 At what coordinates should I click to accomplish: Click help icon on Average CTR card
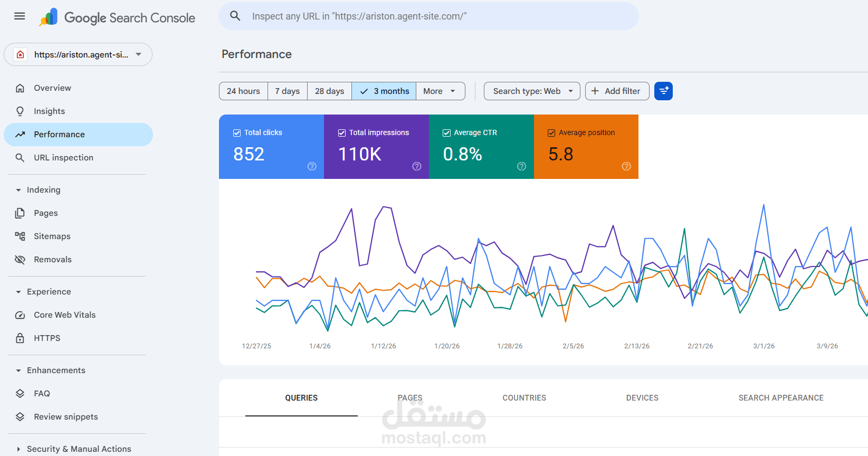(x=522, y=166)
